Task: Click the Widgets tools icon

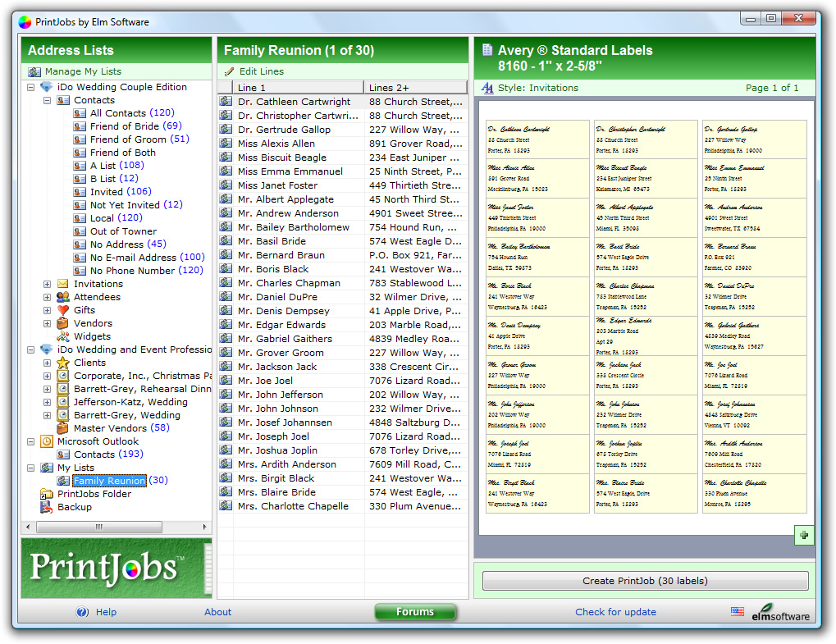Action: point(63,336)
